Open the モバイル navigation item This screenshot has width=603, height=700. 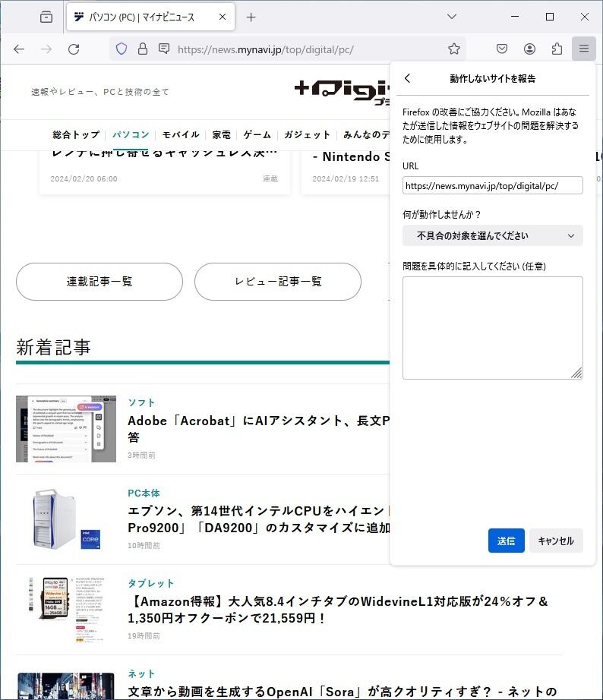point(181,134)
